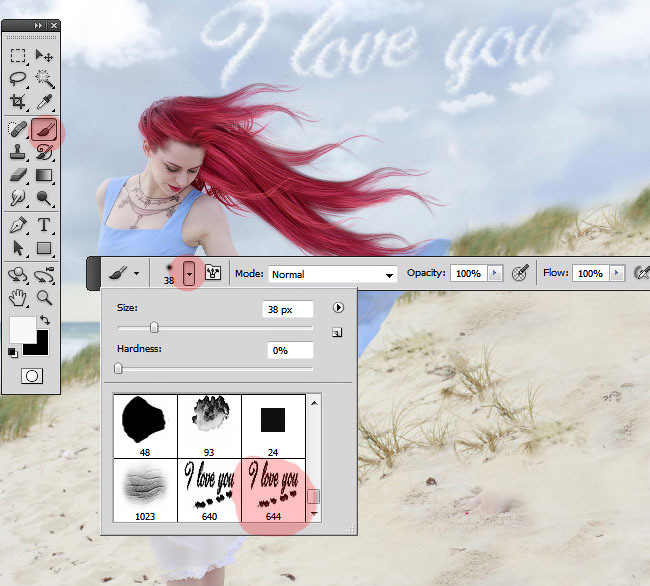Screen dimensions: 650x586
Task: Click the Hardness slider handle
Action: click(118, 368)
